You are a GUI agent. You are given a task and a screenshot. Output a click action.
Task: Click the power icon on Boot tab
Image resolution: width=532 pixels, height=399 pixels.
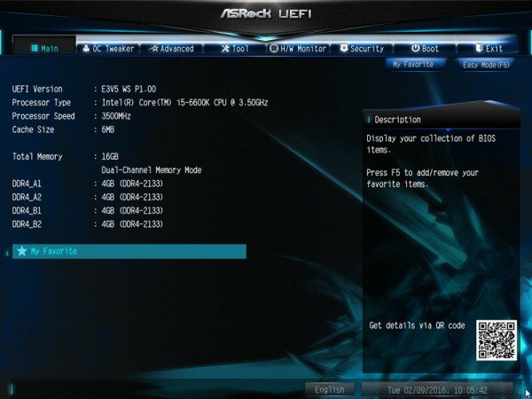[x=415, y=48]
